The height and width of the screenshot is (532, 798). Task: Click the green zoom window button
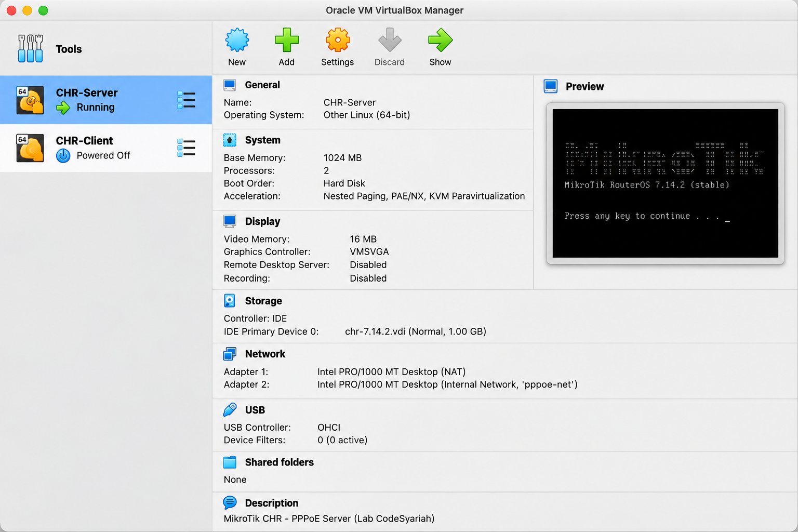point(43,10)
